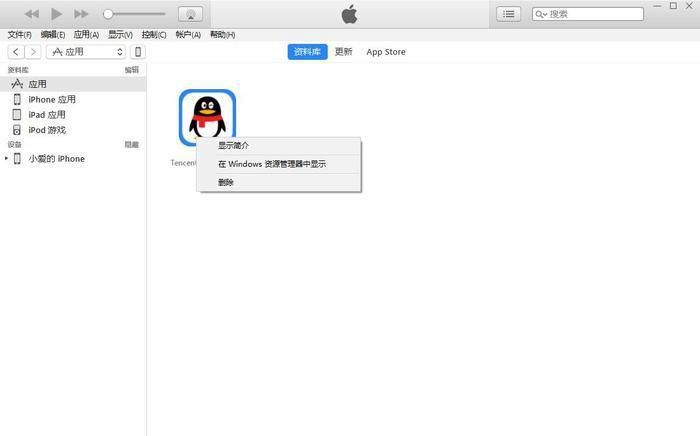The height and width of the screenshot is (436, 700).
Task: Open the 控制(C) menu
Action: point(154,34)
